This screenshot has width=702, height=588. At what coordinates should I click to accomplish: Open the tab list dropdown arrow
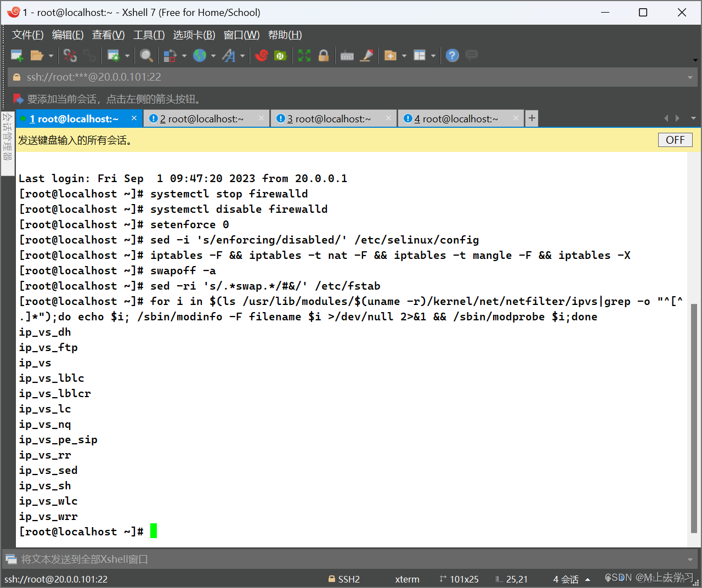(693, 118)
